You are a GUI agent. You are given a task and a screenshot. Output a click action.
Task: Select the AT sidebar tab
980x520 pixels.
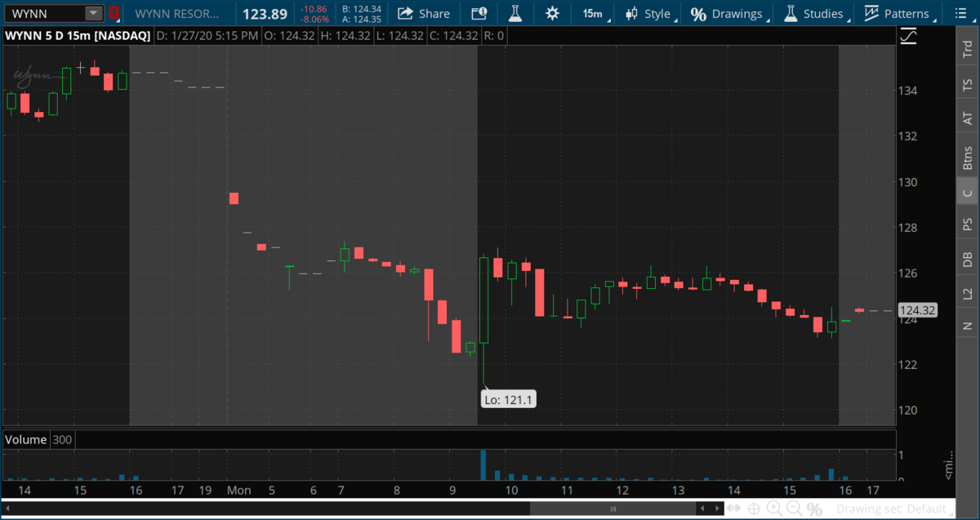click(968, 118)
